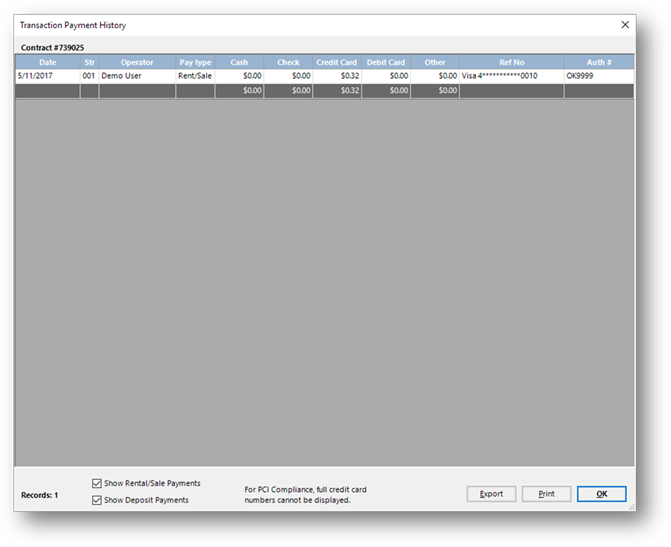Click the Pay type column header
This screenshot has width=671, height=547.
click(195, 62)
